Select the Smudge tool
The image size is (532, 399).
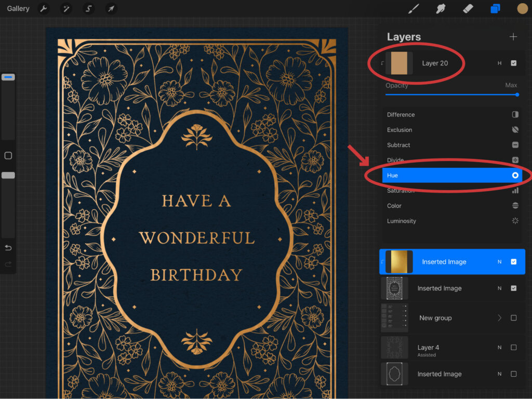click(441, 9)
